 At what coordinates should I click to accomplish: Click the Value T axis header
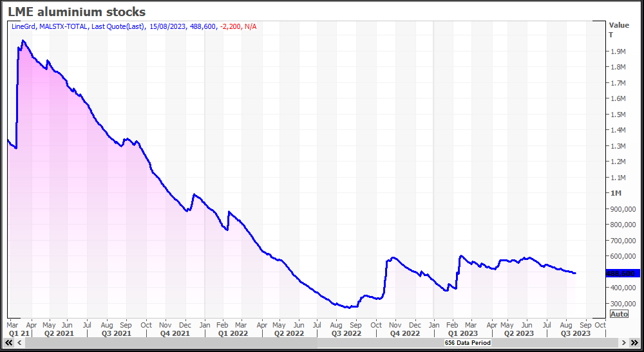click(x=619, y=30)
